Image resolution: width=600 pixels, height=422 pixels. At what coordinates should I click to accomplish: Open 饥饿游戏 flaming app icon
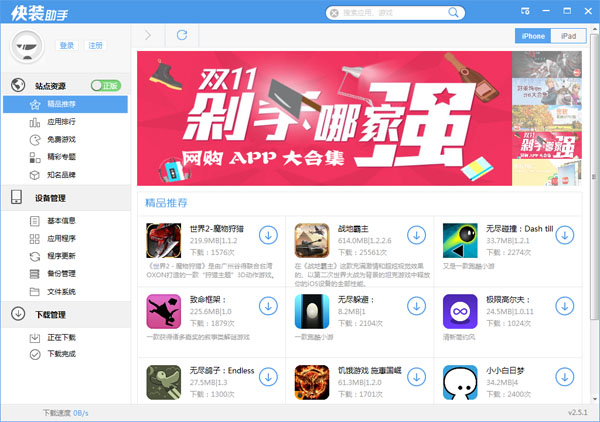tap(312, 383)
